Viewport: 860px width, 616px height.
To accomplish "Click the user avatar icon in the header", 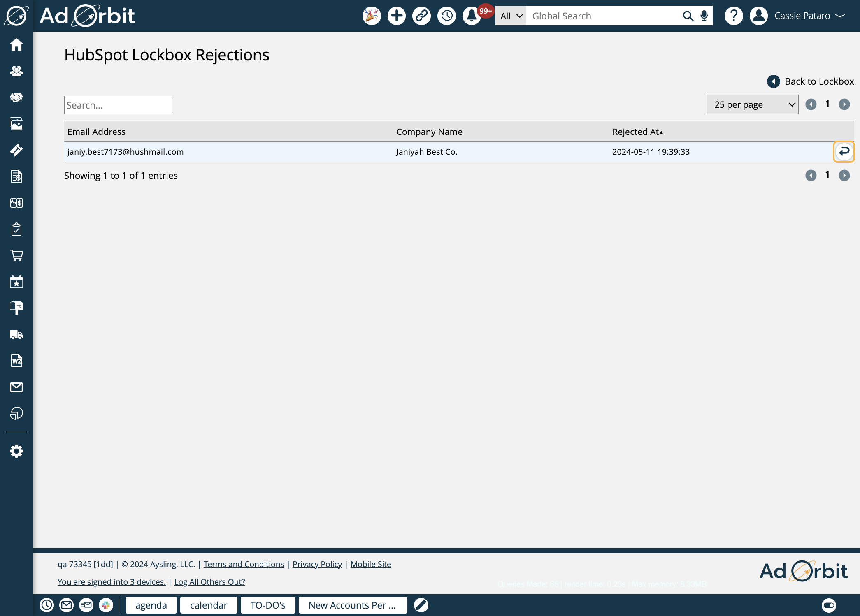I will point(759,16).
